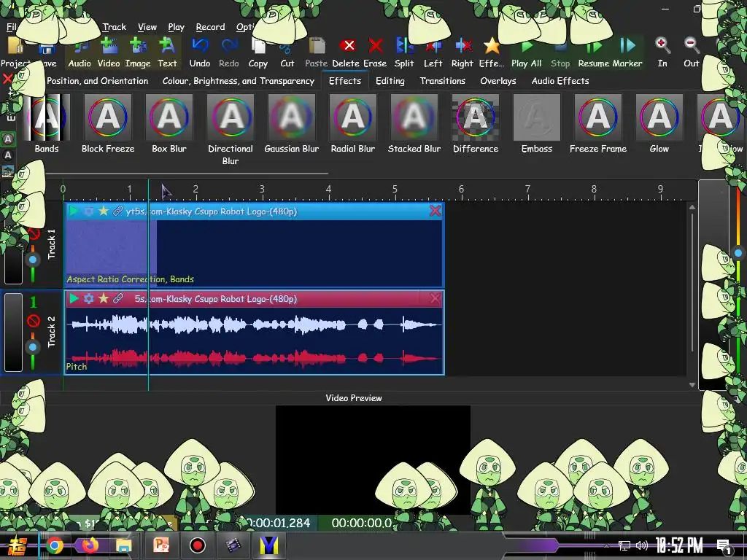Open the Record menu
747x560 pixels.
[x=210, y=27]
